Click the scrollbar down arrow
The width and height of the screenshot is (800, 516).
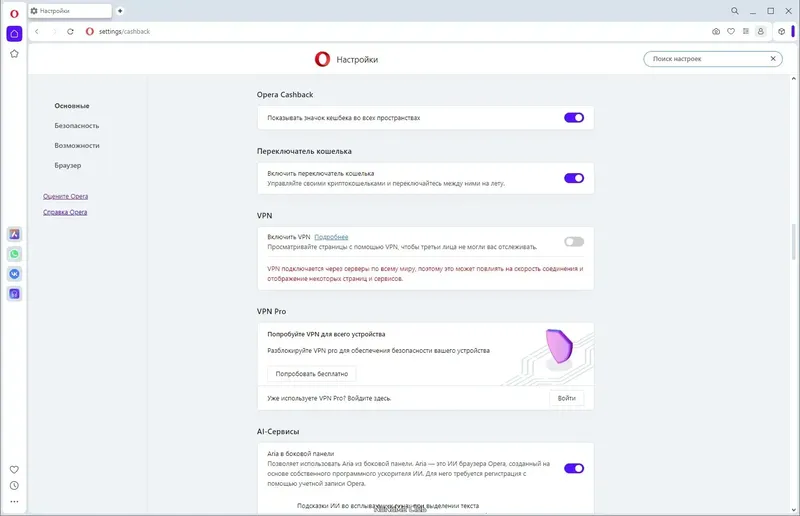click(x=793, y=509)
